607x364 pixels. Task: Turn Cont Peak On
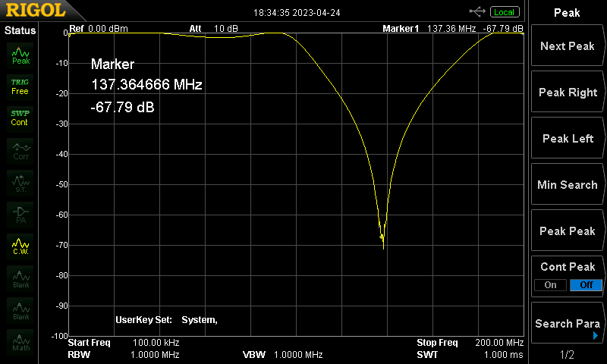click(x=550, y=285)
